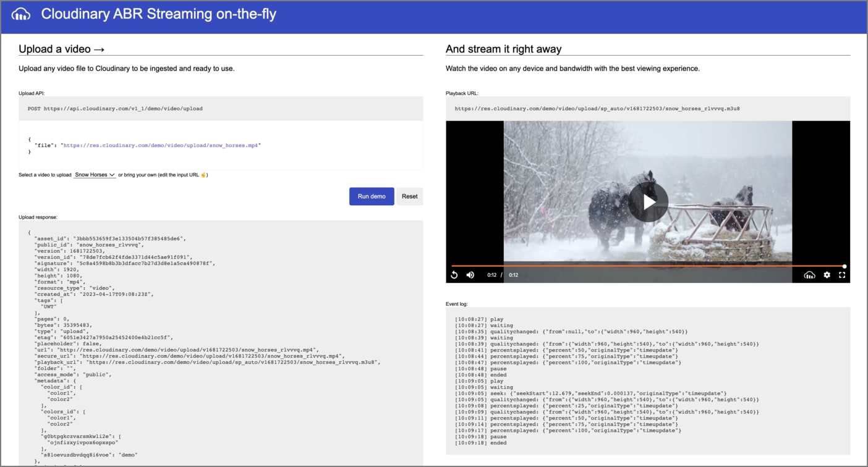Image resolution: width=868 pixels, height=467 pixels.
Task: Click the "playback_url" line in upload response
Action: (207, 362)
